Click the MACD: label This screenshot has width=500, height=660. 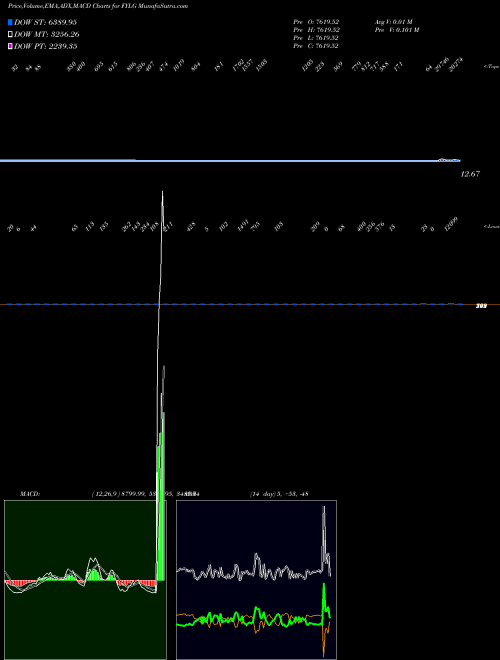click(30, 494)
